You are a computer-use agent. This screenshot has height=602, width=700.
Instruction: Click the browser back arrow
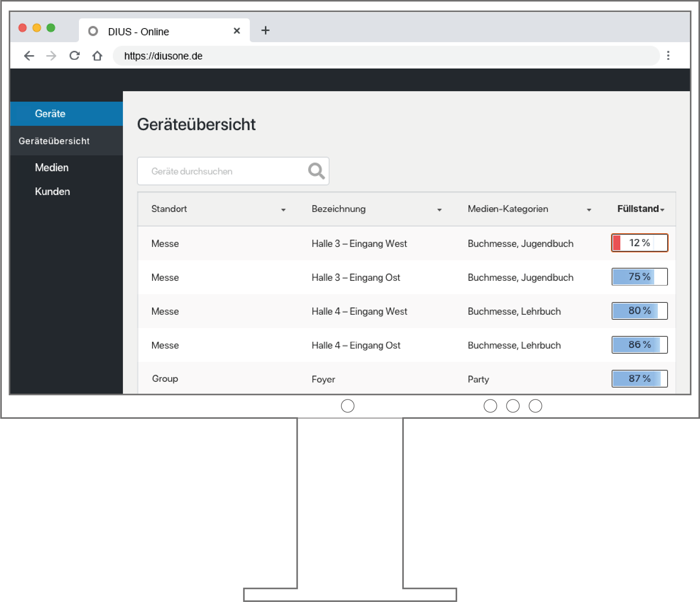coord(29,56)
